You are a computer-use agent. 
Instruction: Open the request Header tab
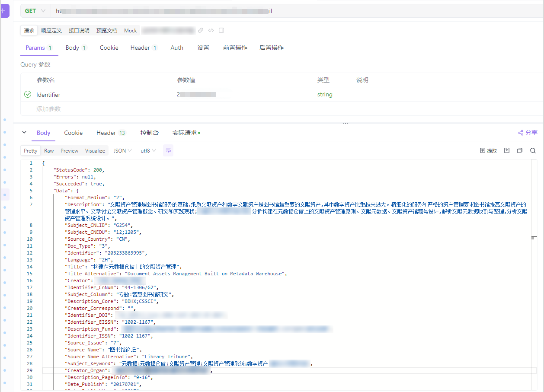click(144, 48)
